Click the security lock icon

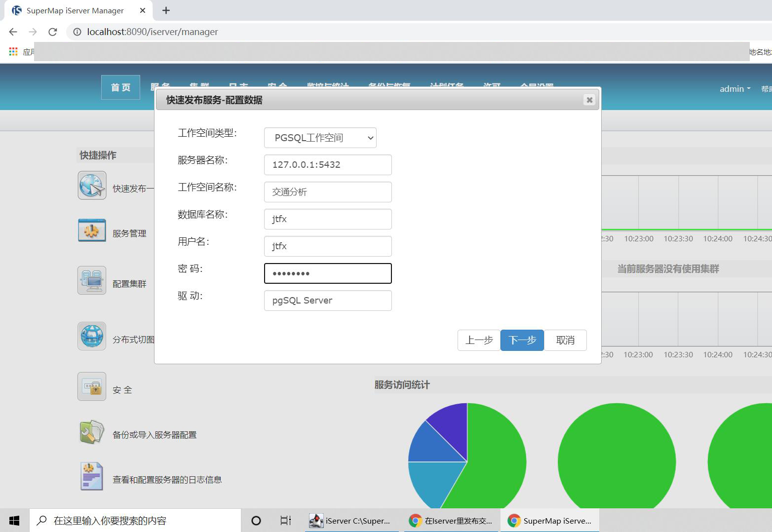[92, 386]
